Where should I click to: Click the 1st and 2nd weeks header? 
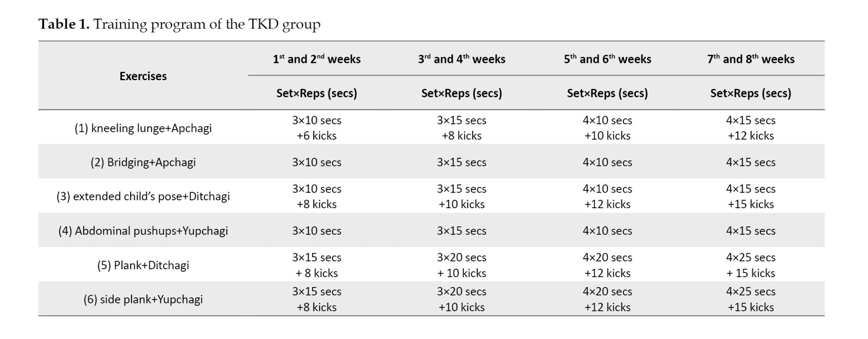(x=316, y=59)
